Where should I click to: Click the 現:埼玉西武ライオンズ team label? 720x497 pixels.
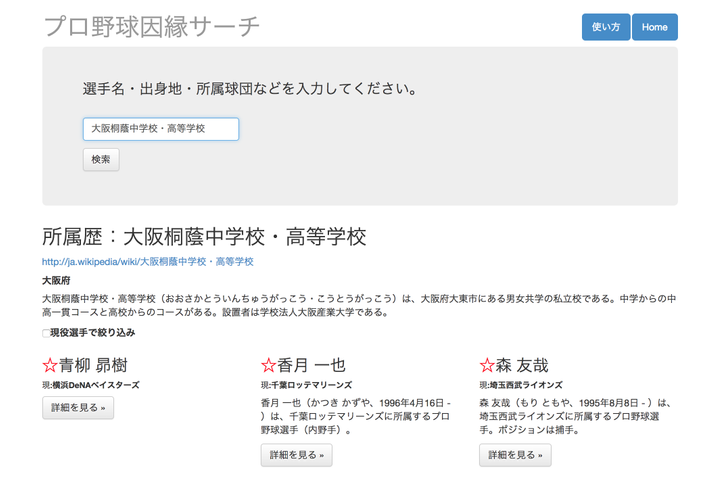point(521,385)
